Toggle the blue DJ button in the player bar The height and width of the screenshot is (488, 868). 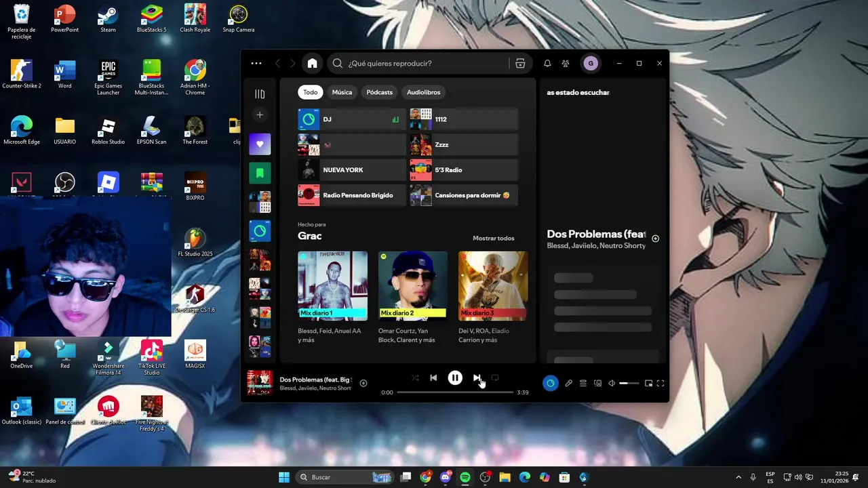(550, 384)
